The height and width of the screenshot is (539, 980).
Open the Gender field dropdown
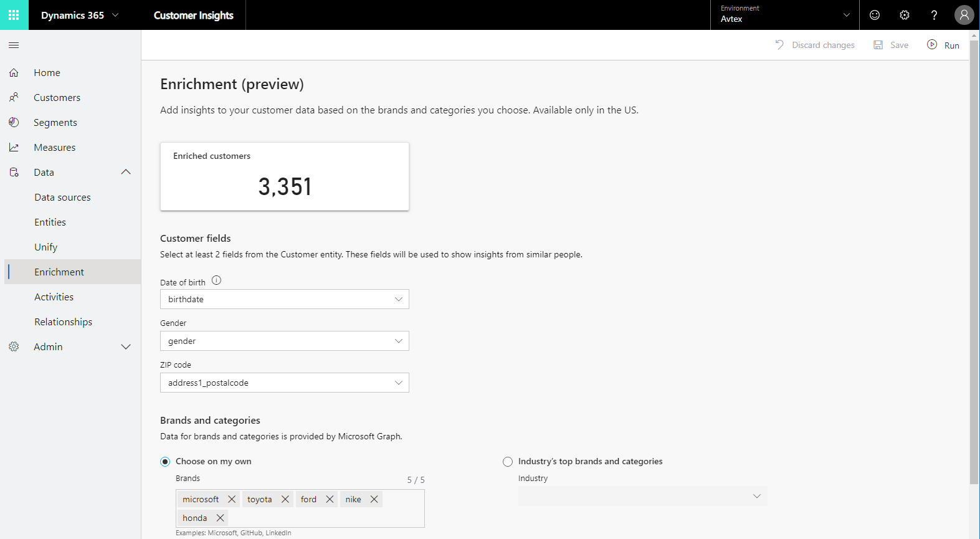point(285,341)
